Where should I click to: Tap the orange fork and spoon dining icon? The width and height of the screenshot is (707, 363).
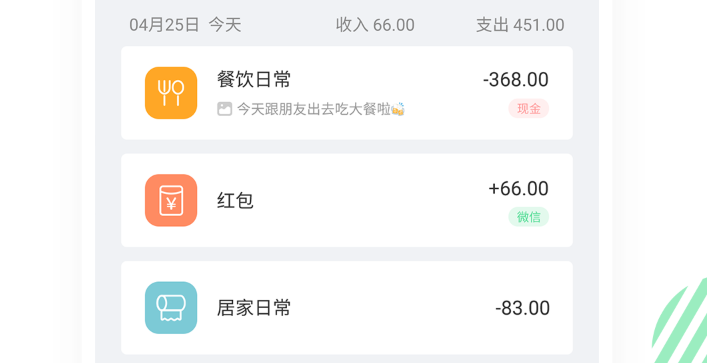(171, 93)
